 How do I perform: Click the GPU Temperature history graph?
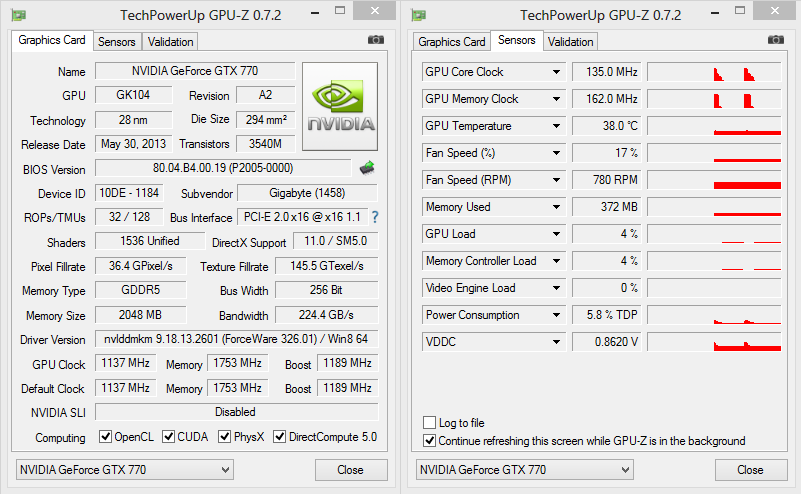[x=714, y=126]
